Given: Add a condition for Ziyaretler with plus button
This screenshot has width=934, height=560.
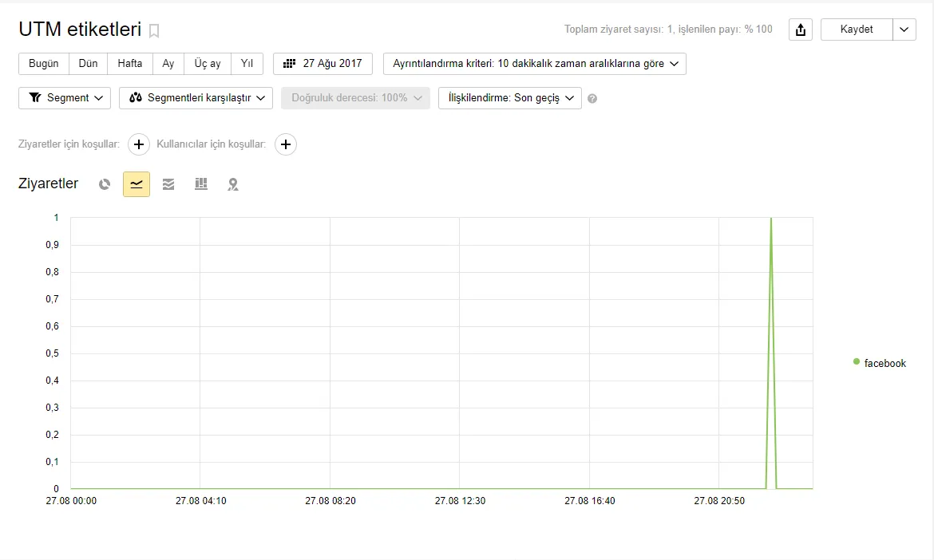Looking at the screenshot, I should point(139,144).
